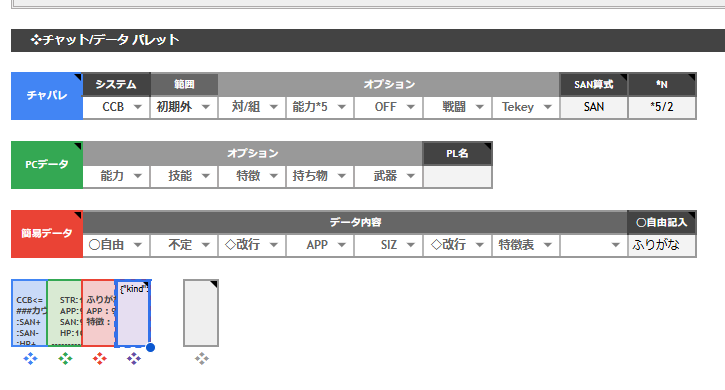
Task: Open the Tekey dropdown
Action: coord(548,107)
